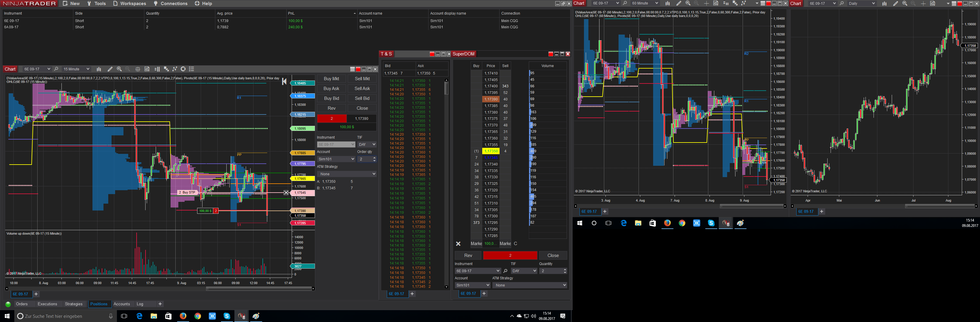Click SuperDOM Quantity stepper field
This screenshot has width=980, height=322.
tap(553, 271)
